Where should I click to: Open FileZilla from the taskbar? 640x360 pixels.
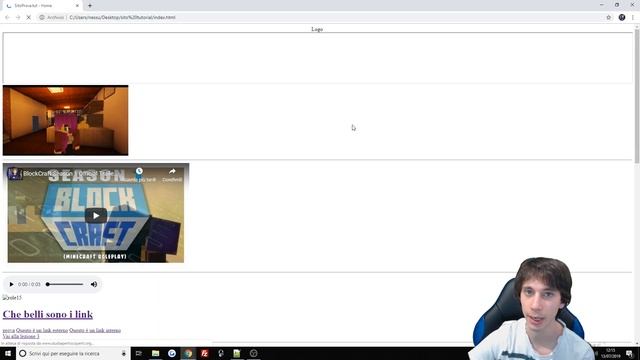click(204, 353)
